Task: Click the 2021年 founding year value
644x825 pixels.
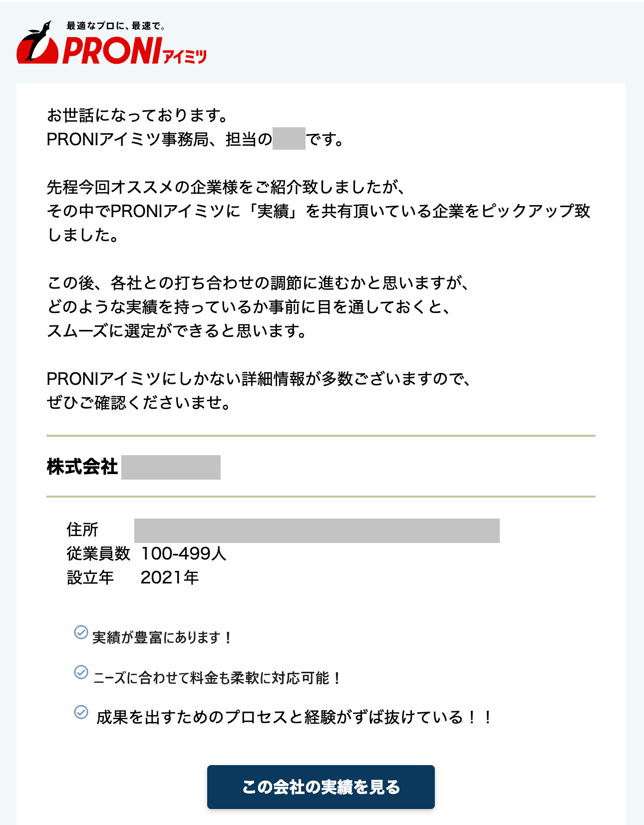Action: click(x=170, y=577)
